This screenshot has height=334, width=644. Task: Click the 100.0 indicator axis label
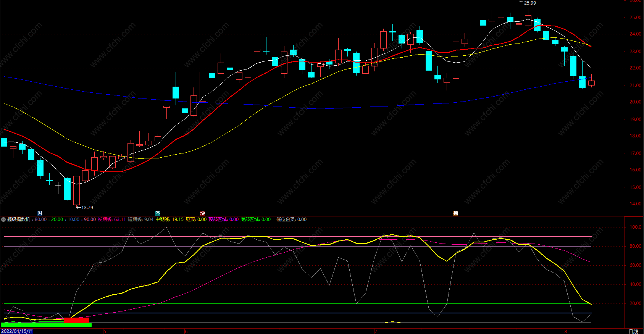pyautogui.click(x=635, y=227)
